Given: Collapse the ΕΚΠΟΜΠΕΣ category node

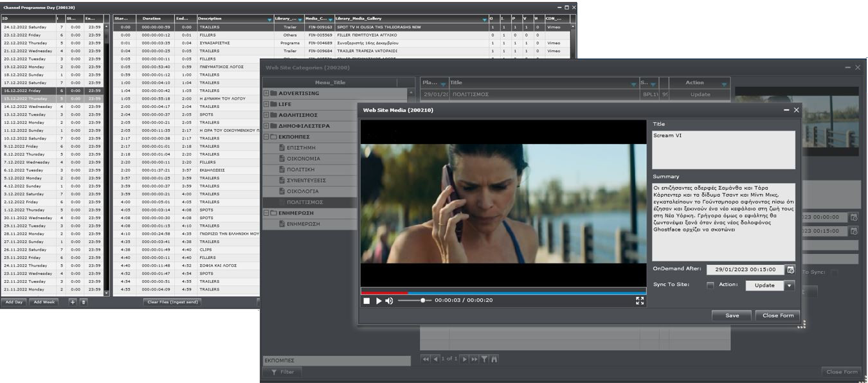Looking at the screenshot, I should click(266, 137).
